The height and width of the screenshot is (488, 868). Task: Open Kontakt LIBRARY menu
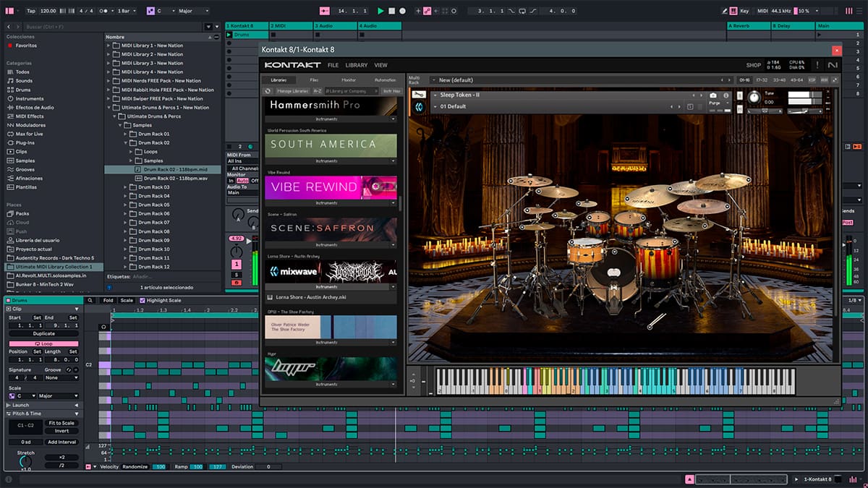point(357,65)
